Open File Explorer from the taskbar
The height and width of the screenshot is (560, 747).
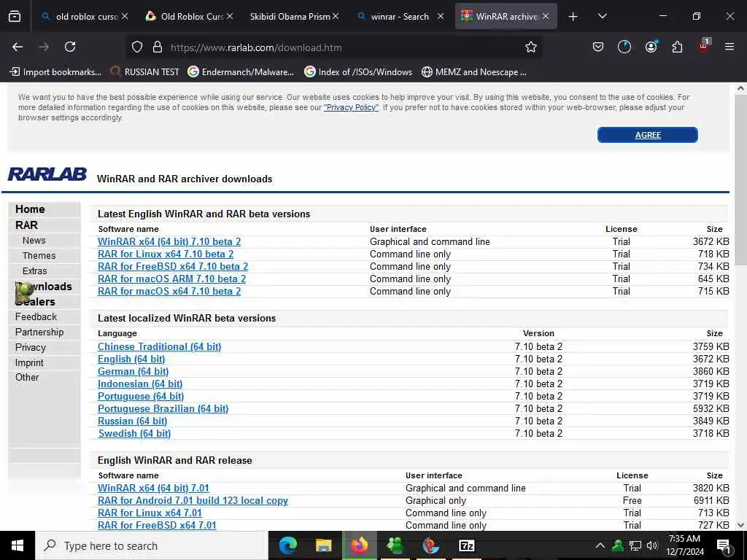pos(323,545)
